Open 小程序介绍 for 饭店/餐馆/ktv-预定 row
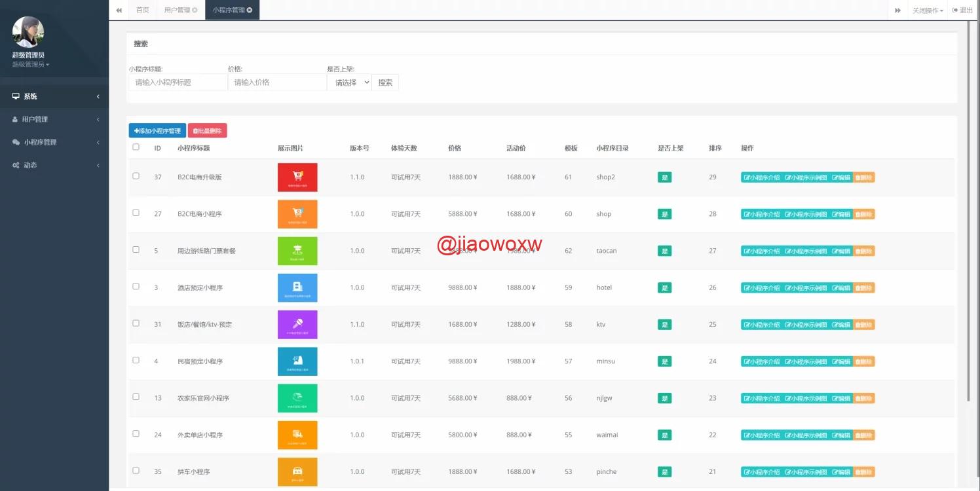The width and height of the screenshot is (980, 491). coord(762,325)
